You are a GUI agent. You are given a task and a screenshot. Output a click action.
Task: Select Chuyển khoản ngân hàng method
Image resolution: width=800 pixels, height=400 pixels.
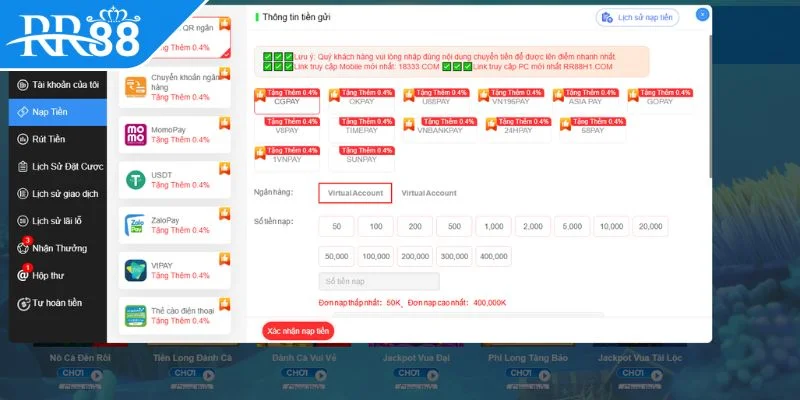coord(174,87)
